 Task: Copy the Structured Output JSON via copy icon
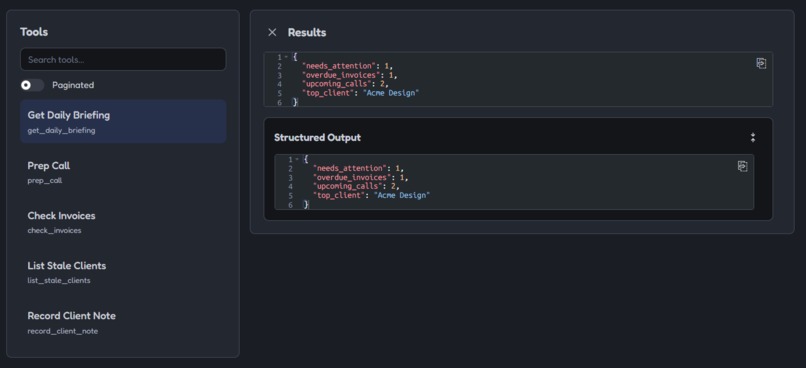point(742,166)
